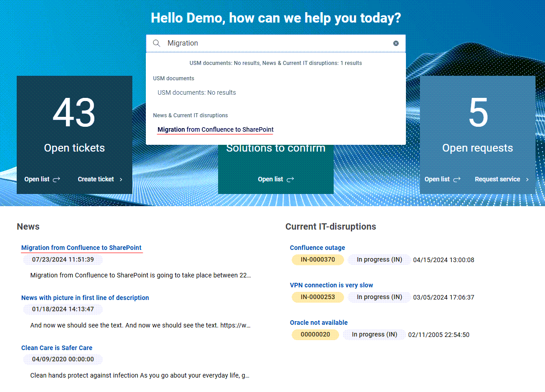
Task: Click In progress status of Oracle not available
Action: point(374,335)
